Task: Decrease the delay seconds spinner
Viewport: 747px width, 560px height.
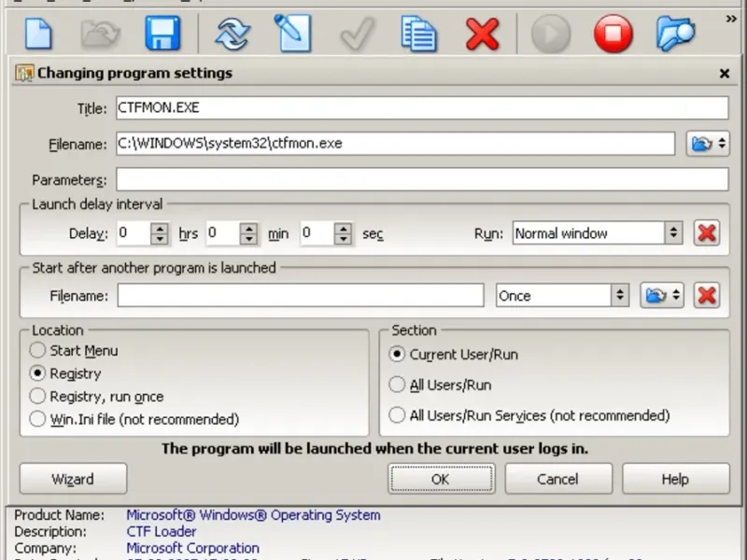Action: [x=343, y=239]
